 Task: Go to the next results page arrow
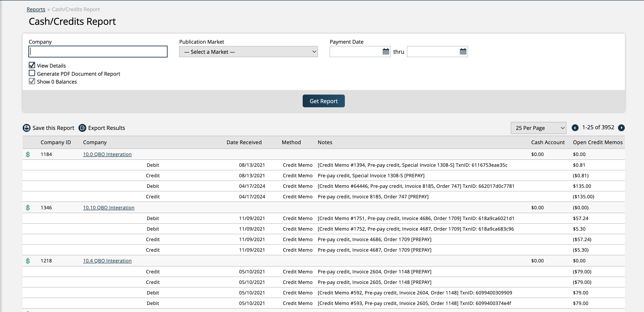pyautogui.click(x=621, y=128)
